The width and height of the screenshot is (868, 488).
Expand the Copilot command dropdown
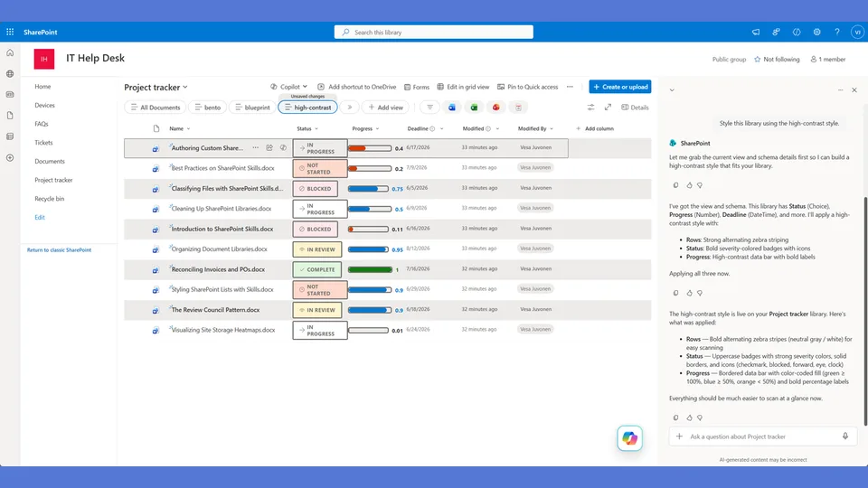(305, 87)
